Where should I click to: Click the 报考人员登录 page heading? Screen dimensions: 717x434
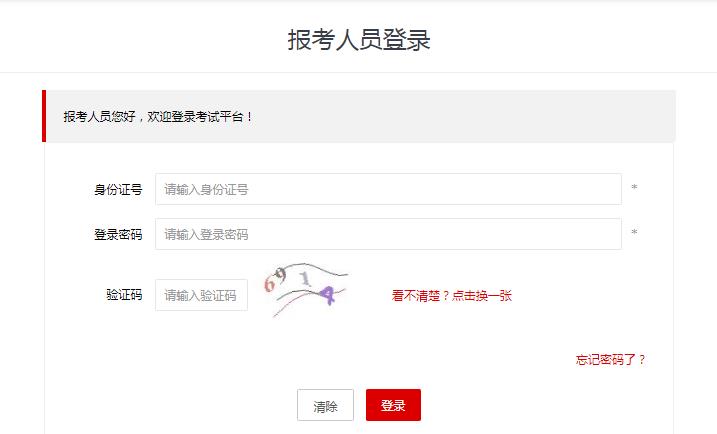(359, 40)
